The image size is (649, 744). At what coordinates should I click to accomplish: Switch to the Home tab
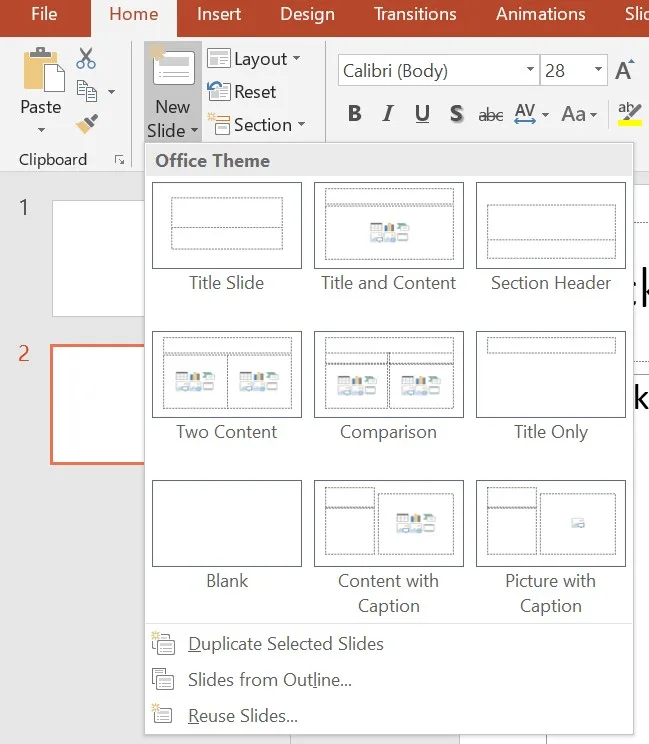click(x=134, y=14)
